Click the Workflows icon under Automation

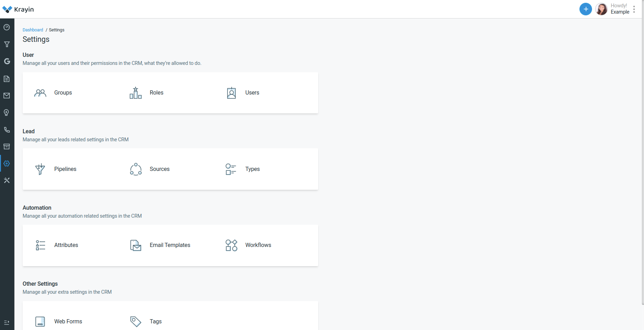[x=231, y=245]
